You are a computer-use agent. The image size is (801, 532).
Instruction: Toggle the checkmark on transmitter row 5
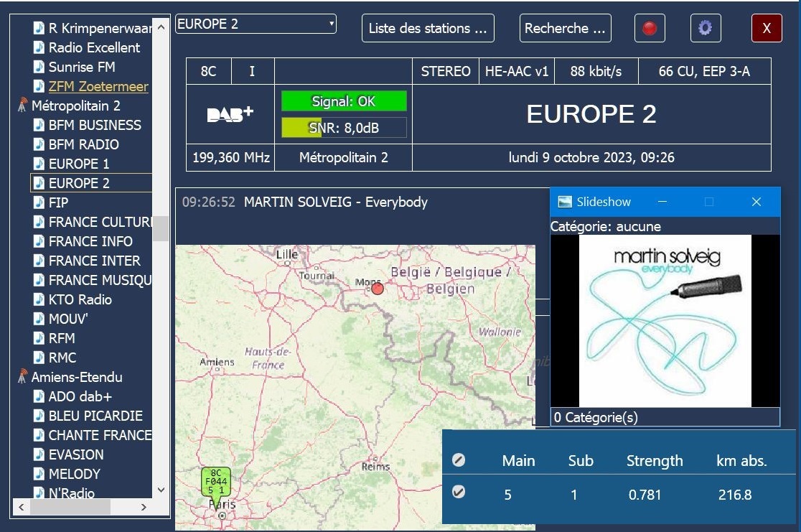(x=459, y=492)
